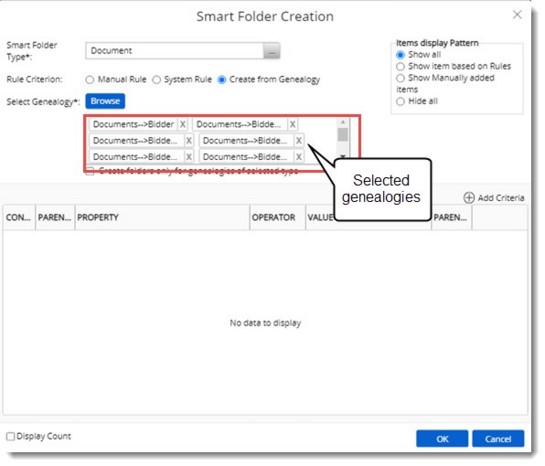Select the Manual Rule radio option
Image resolution: width=545 pixels, height=466 pixels.
tap(90, 80)
